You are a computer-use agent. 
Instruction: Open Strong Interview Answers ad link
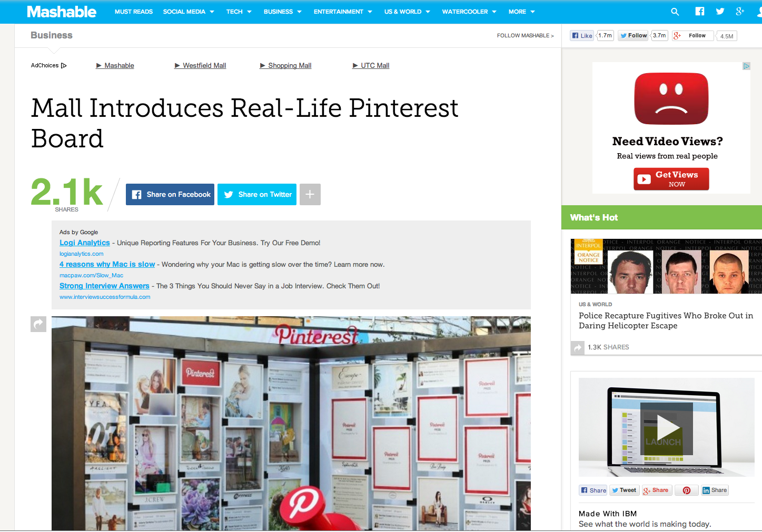pos(104,286)
